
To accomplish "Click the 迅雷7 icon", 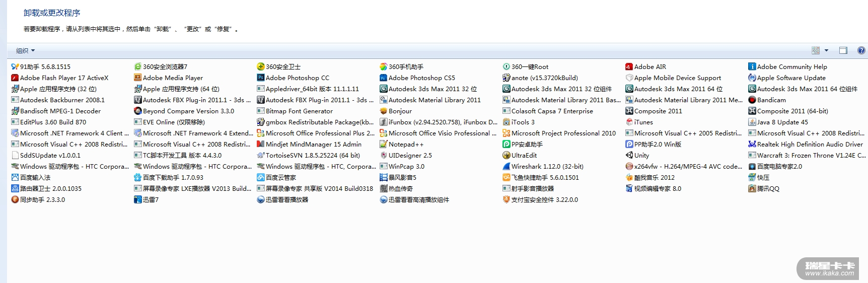I will coord(138,199).
